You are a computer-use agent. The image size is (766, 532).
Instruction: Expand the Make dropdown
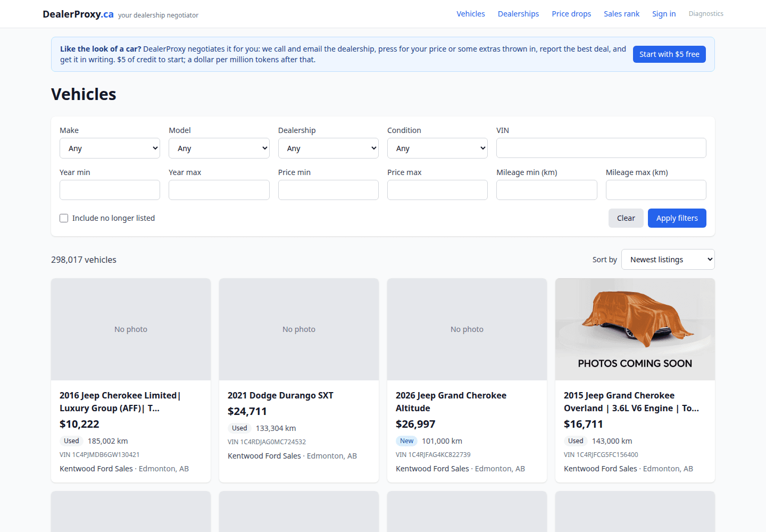click(110, 148)
